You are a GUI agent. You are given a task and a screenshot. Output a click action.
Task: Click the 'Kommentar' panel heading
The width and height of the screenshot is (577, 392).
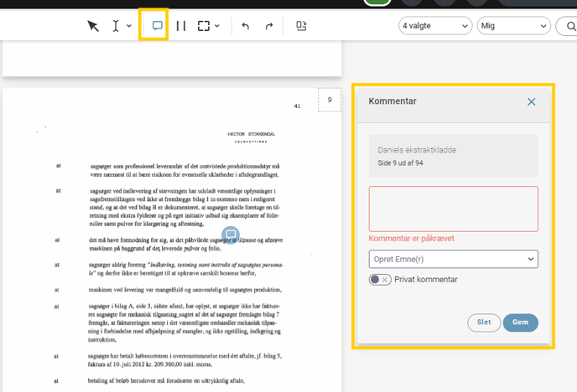click(392, 101)
